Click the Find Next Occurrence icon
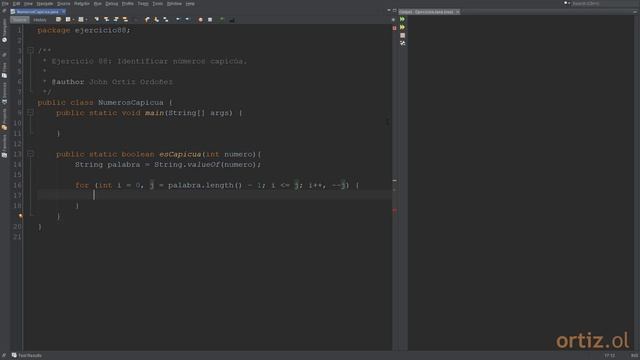This screenshot has height=360, width=640. click(116, 19)
